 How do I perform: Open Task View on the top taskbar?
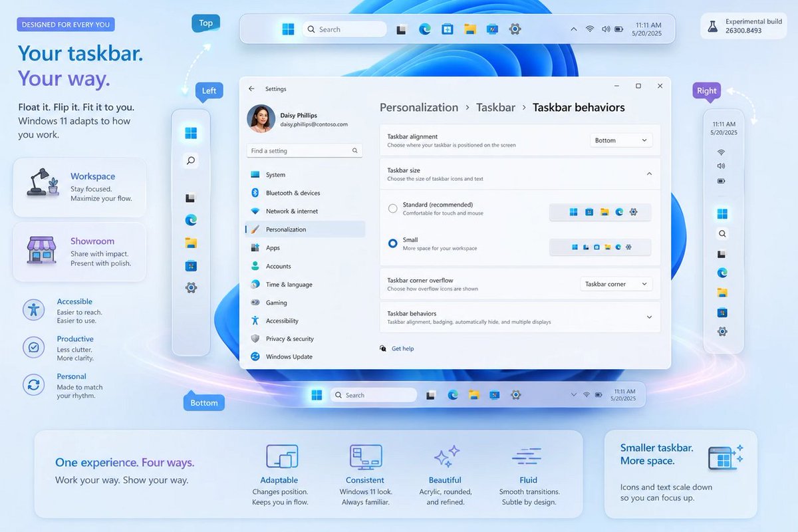pos(401,29)
